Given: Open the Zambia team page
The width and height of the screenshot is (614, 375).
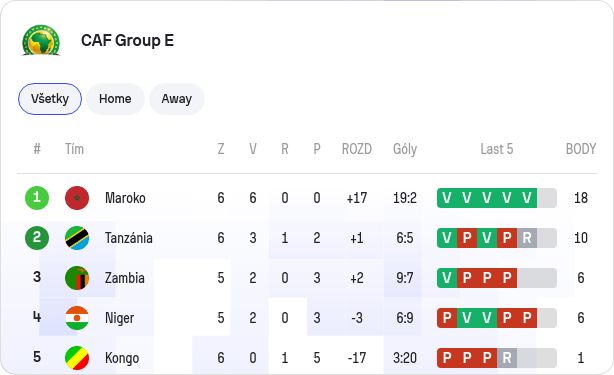Looking at the screenshot, I should point(125,278).
